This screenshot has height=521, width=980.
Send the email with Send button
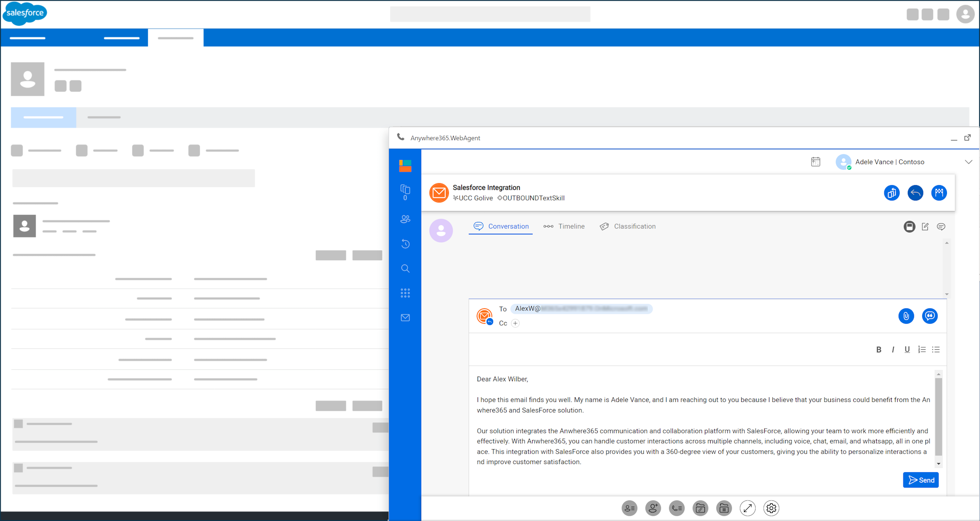pos(921,480)
